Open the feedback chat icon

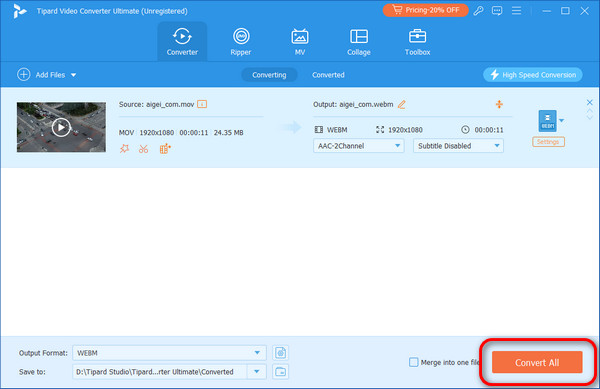point(497,11)
